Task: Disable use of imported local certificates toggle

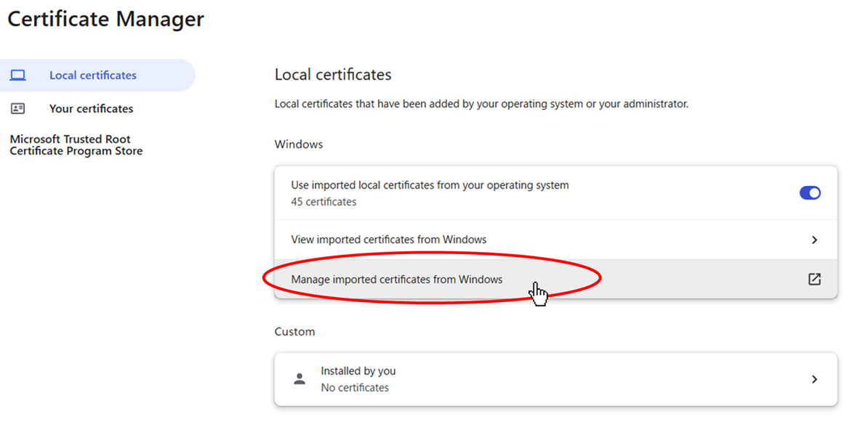Action: click(x=810, y=193)
